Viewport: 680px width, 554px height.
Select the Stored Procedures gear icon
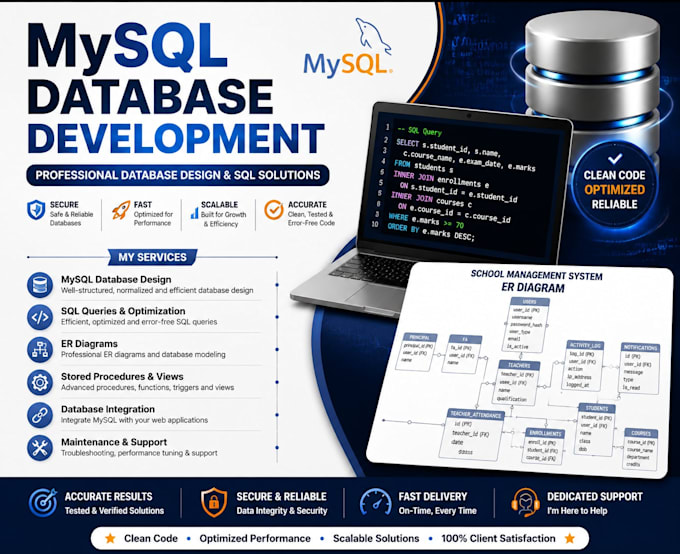[x=40, y=383]
